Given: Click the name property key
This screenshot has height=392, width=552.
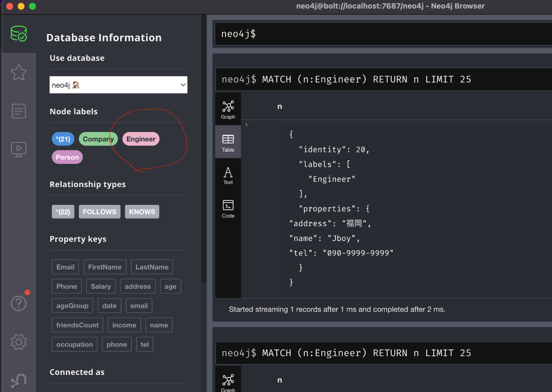Looking at the screenshot, I should tap(159, 325).
